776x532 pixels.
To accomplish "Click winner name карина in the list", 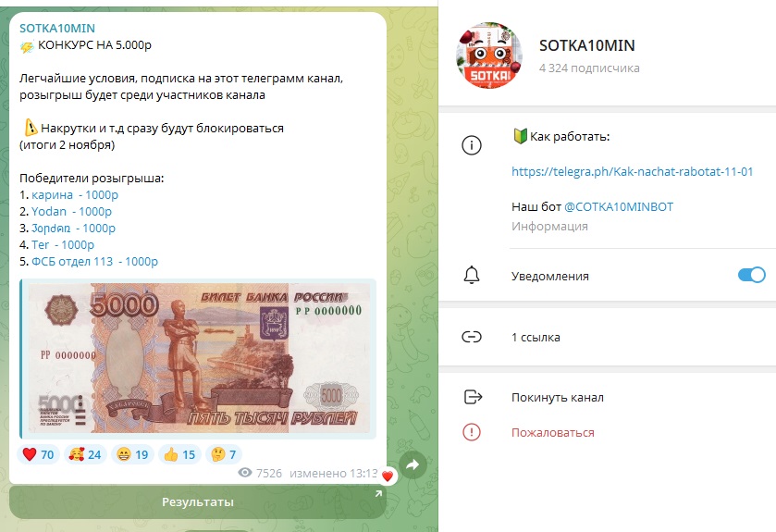I will tap(52, 195).
